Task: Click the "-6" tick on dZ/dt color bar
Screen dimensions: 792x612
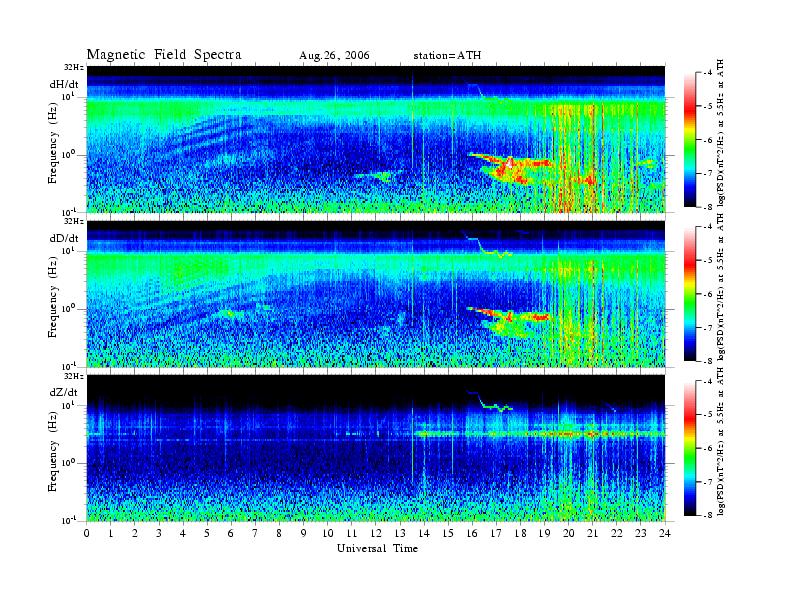Action: 706,448
